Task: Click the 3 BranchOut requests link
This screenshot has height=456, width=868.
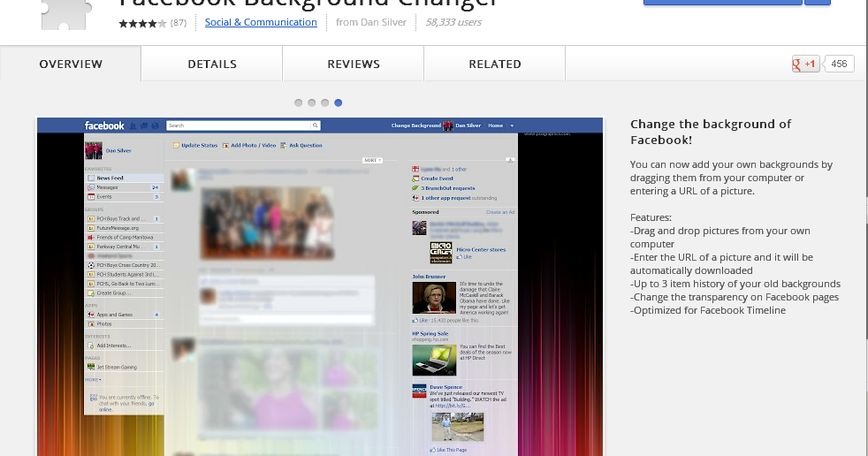Action: tap(448, 188)
